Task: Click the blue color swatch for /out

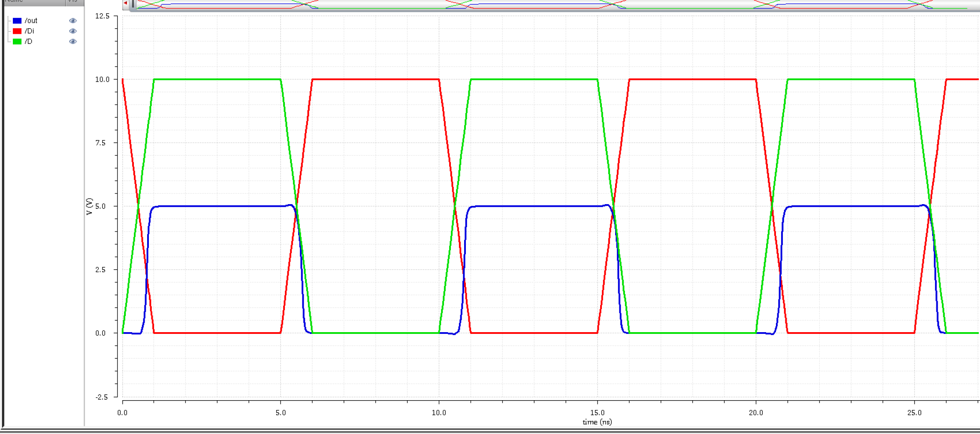Action: (x=17, y=21)
